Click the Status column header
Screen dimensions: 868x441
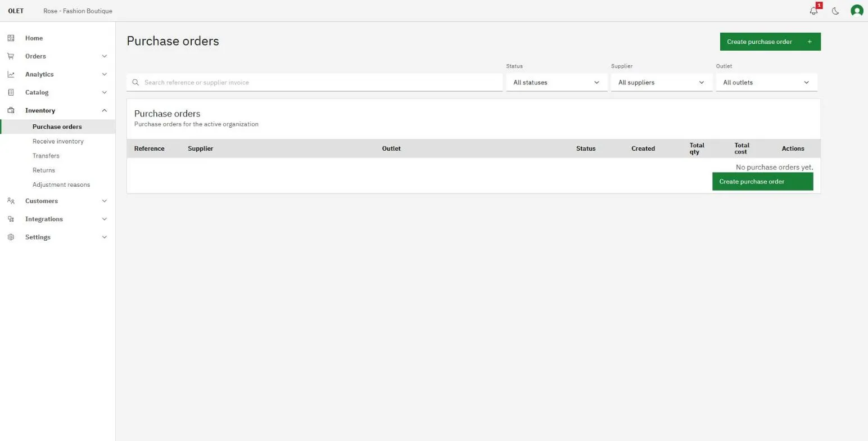(x=586, y=148)
